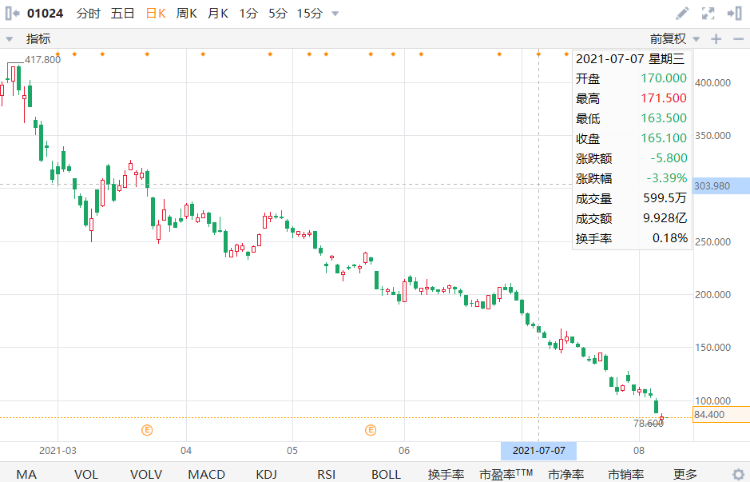Click the E earnings marker near March
The width and height of the screenshot is (750, 482).
click(147, 430)
